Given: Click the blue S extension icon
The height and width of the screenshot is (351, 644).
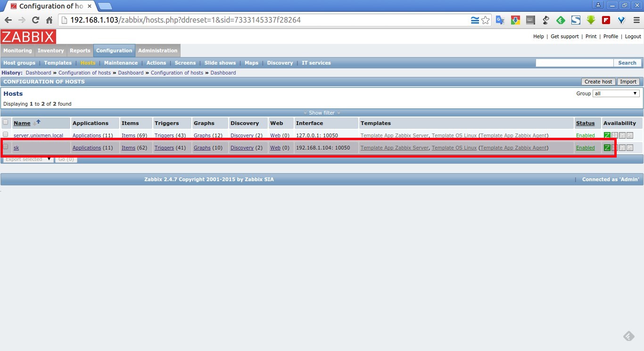Looking at the screenshot, I should 576,20.
